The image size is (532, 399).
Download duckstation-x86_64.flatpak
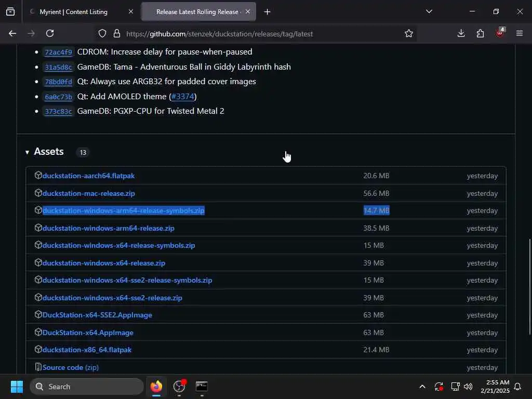[87, 350]
